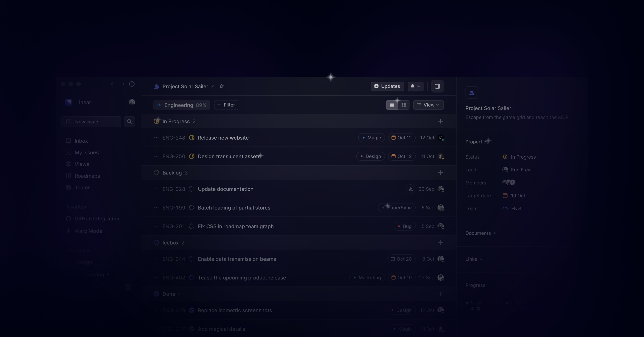Add issue to Backlog group
This screenshot has height=337, width=644.
click(x=440, y=173)
